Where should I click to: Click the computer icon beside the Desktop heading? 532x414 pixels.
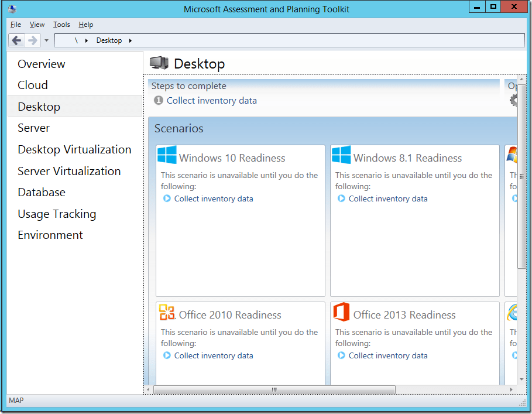tap(160, 62)
